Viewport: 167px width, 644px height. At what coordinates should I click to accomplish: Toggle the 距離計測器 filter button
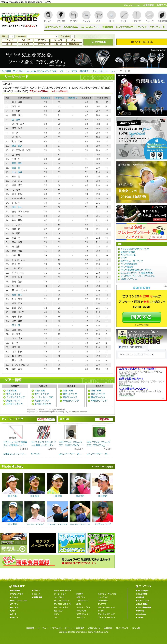tap(74, 44)
